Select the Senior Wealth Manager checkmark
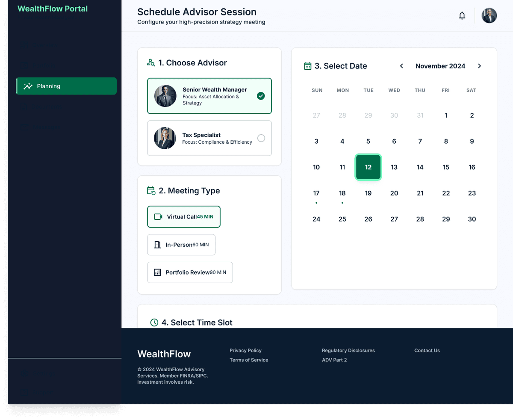The width and height of the screenshot is (513, 420). (x=261, y=96)
